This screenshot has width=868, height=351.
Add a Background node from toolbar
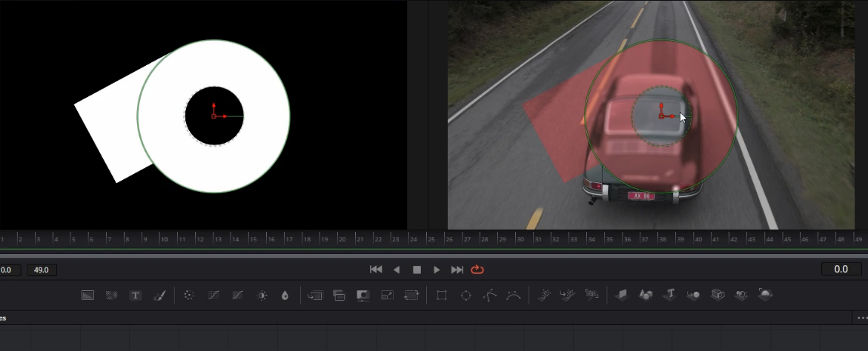pos(88,295)
